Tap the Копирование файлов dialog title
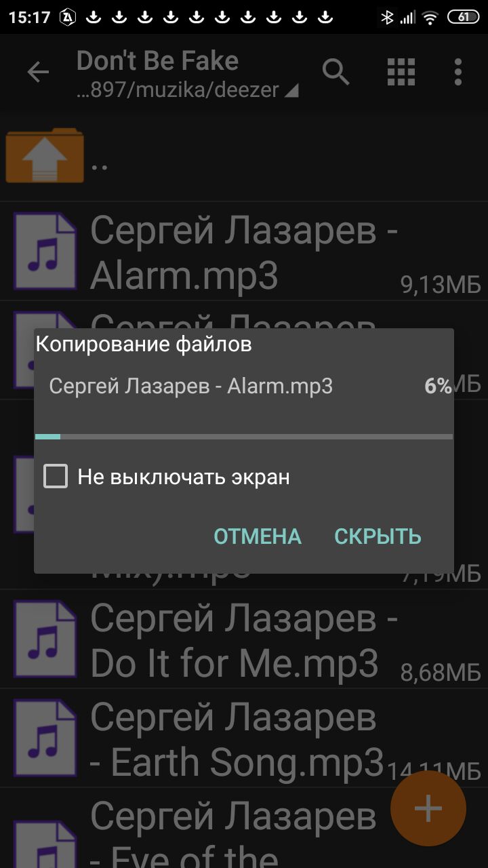Screen dimensions: 488x868 (144, 344)
